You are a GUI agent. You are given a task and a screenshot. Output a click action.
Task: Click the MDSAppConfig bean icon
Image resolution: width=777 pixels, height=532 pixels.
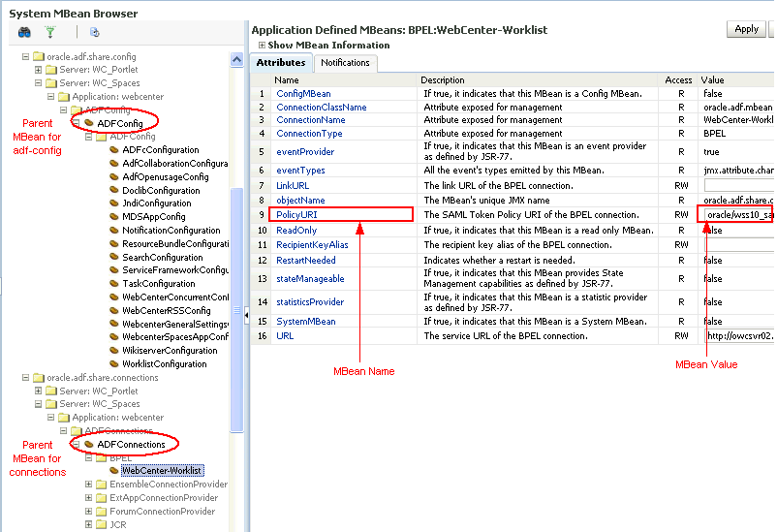click(x=114, y=216)
